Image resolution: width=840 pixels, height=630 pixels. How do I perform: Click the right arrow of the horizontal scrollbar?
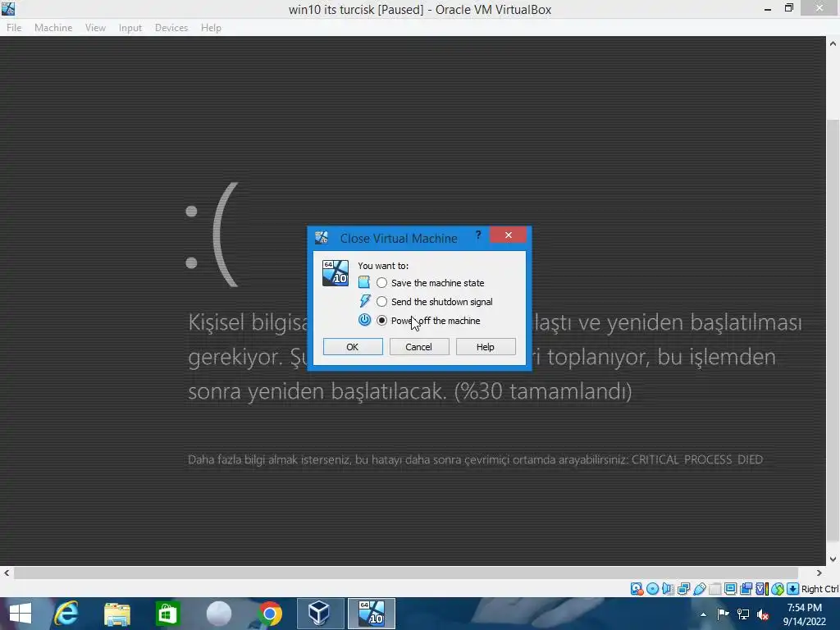[819, 573]
